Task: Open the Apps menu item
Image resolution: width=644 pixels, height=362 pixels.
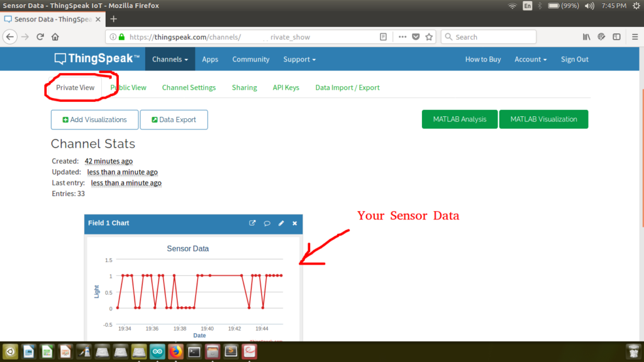Action: pos(210,59)
